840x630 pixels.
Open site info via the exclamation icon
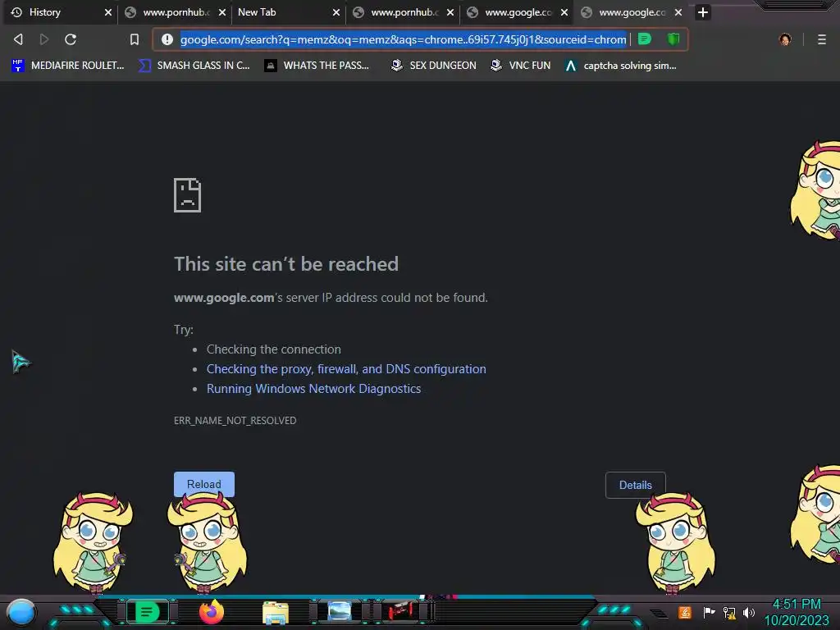[167, 39]
